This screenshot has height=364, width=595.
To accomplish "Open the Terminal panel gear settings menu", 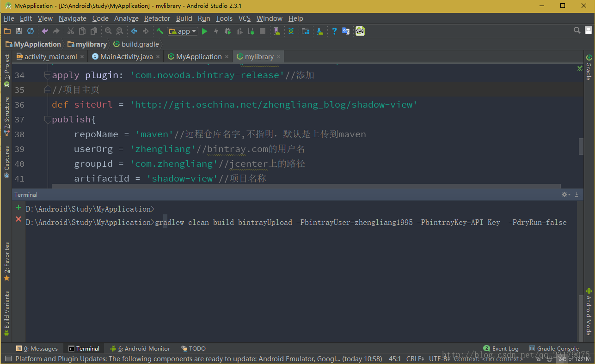I will 565,194.
